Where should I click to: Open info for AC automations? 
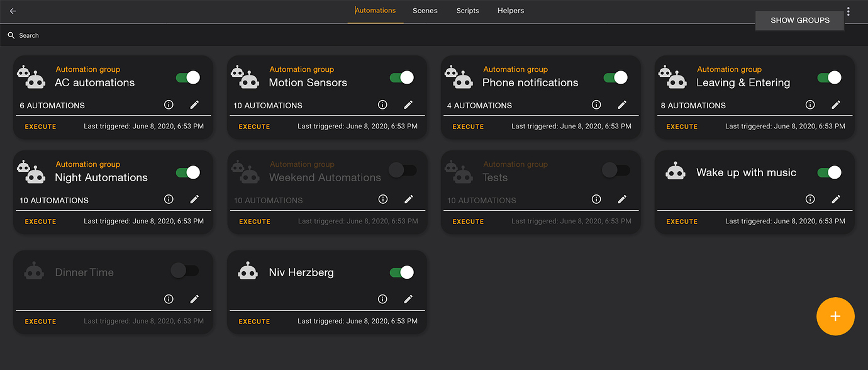[169, 105]
